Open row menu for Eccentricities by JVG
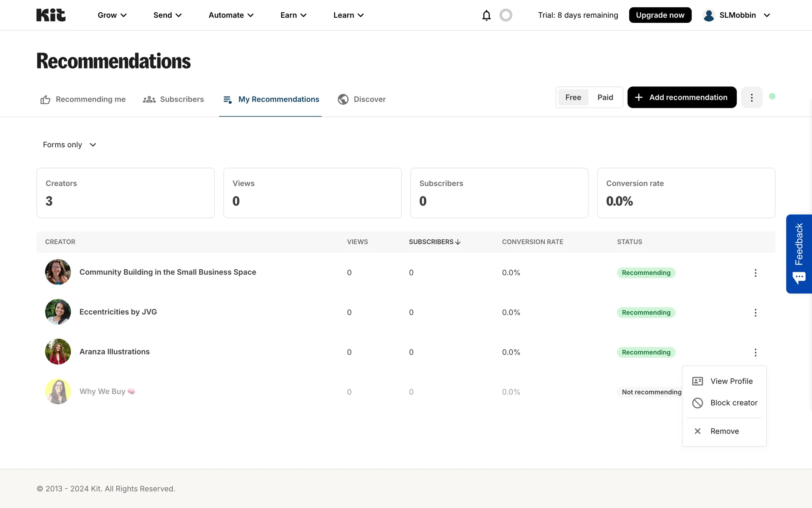The height and width of the screenshot is (508, 812). pyautogui.click(x=755, y=313)
